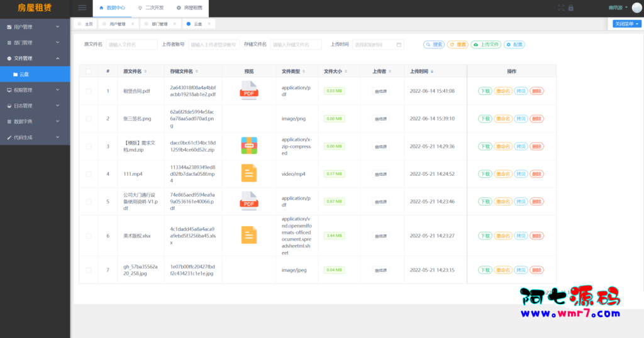This screenshot has height=338, width=644.
Task: Sort by 上传者 column sort icon
Action: 390,72
